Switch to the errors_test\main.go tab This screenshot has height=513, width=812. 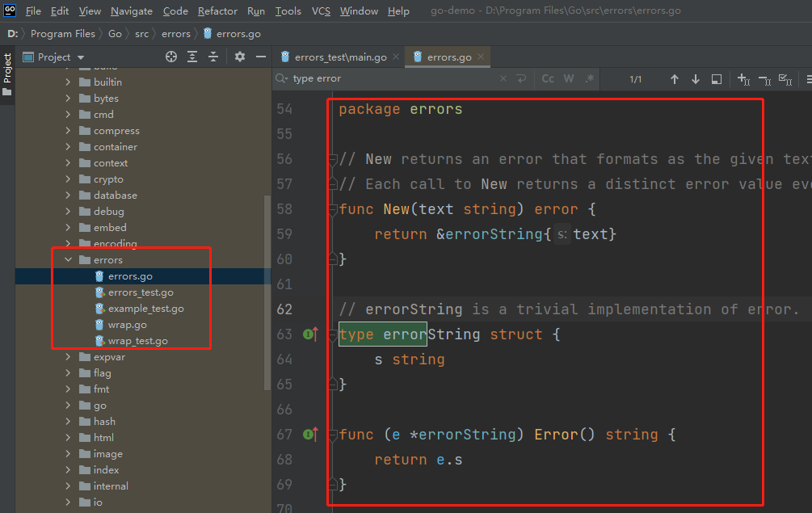(x=339, y=57)
